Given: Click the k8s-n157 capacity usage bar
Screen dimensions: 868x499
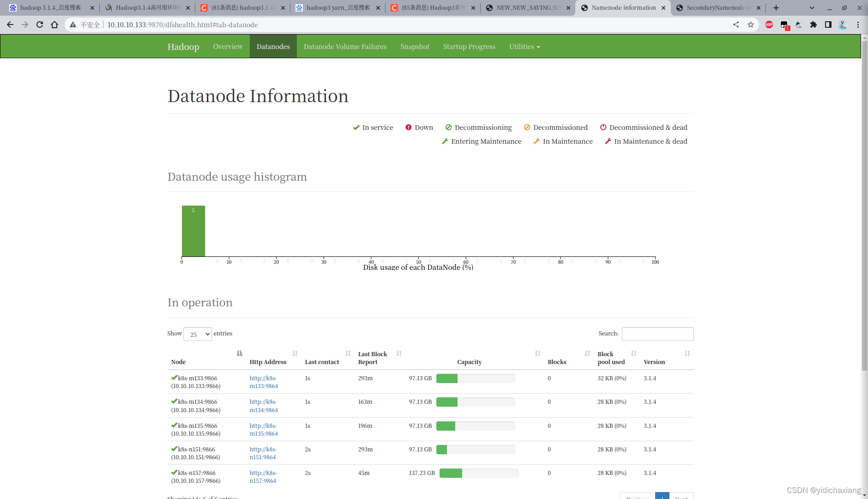Looking at the screenshot, I should pyautogui.click(x=479, y=473).
